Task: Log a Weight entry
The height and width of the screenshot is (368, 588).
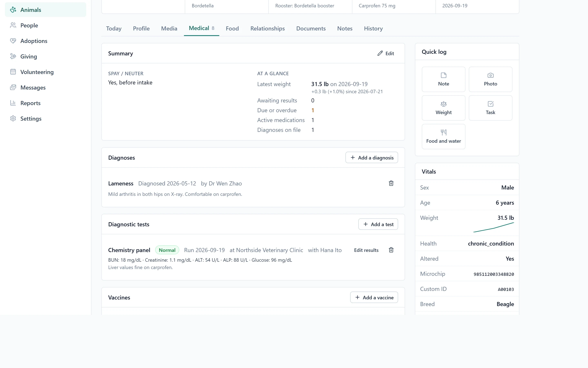Action: (443, 108)
